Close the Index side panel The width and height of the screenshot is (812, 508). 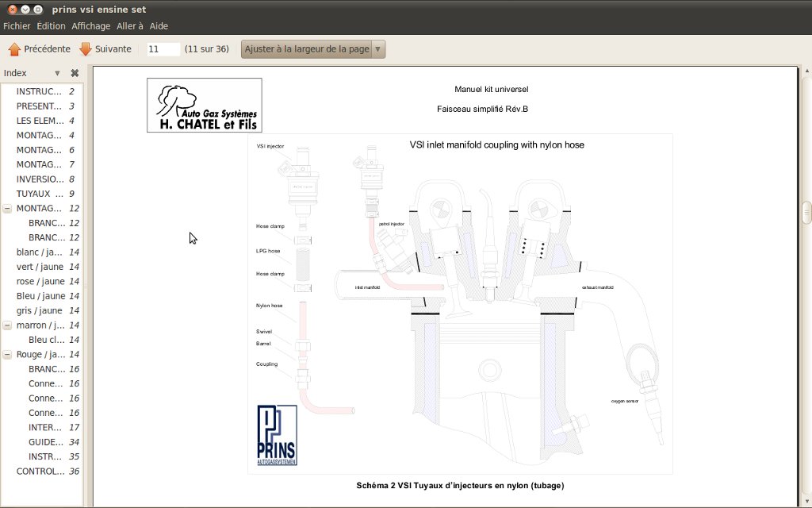tap(75, 73)
